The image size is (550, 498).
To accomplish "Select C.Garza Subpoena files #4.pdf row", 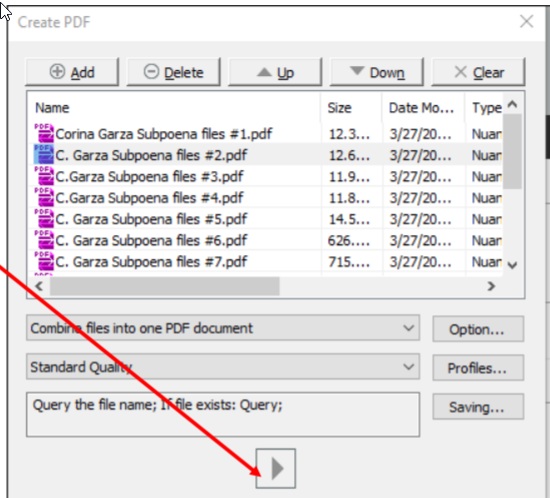I will coord(265,197).
